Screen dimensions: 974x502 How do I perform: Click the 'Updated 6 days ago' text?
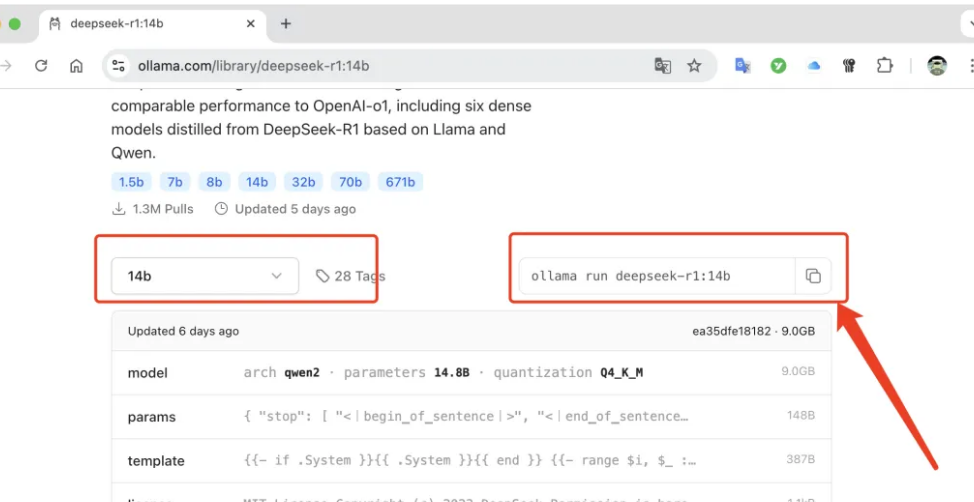pyautogui.click(x=183, y=331)
